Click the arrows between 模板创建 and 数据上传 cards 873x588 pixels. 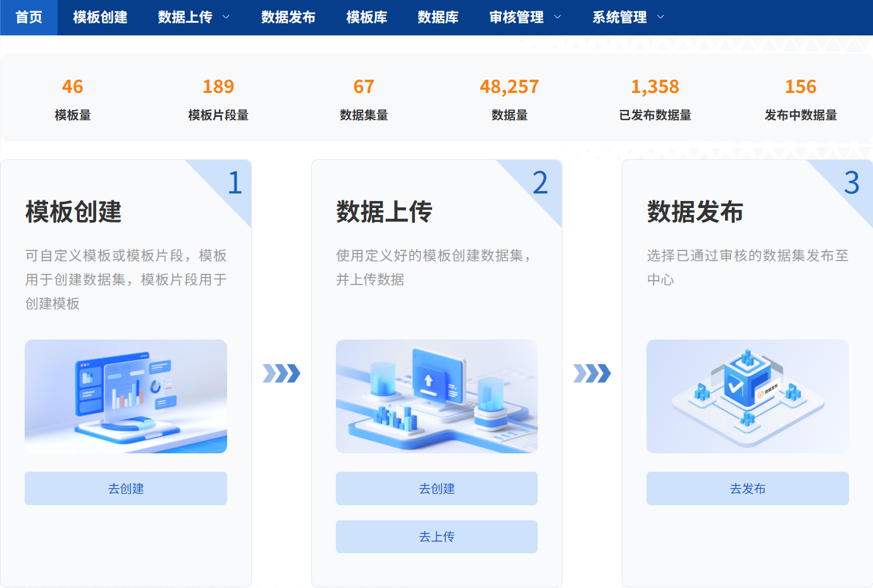tap(281, 374)
